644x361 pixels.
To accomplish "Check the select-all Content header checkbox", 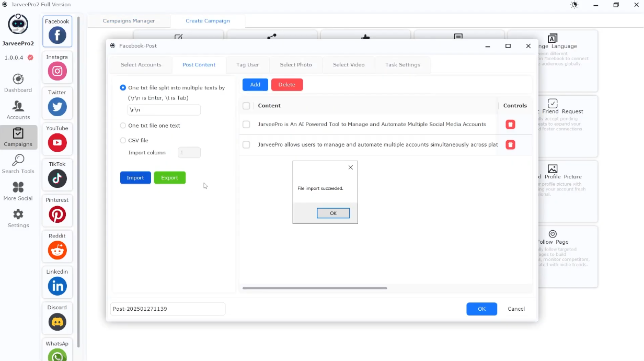I will coord(246,106).
